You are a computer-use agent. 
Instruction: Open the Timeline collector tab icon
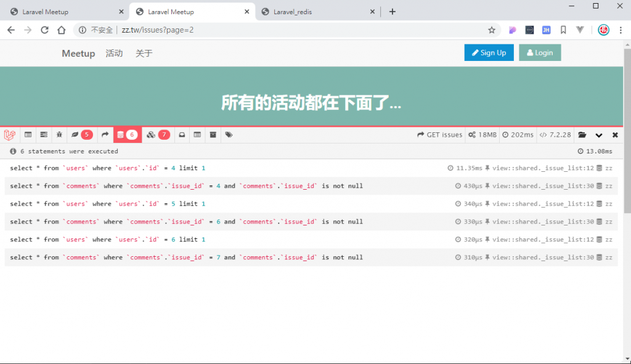(x=44, y=135)
